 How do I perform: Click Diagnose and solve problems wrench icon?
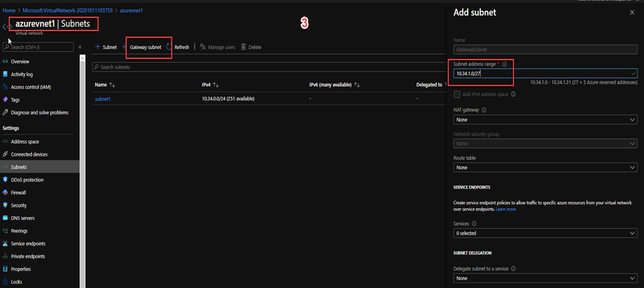point(5,112)
